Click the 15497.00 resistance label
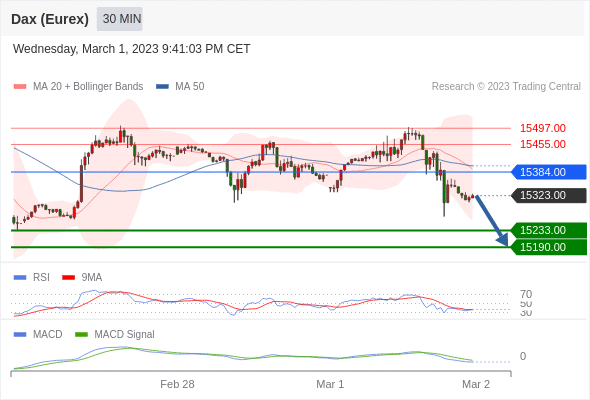 tap(543, 128)
